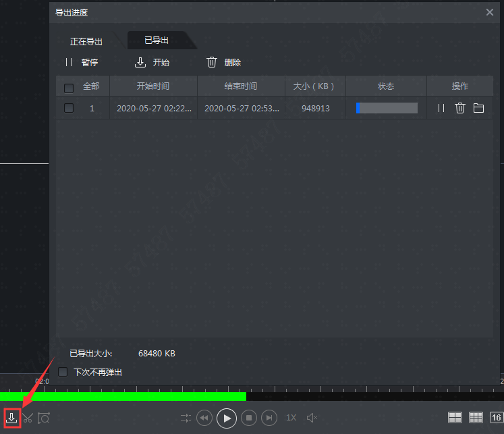The height and width of the screenshot is (434, 504).
Task: Check the row 1 checkbox
Action: [x=69, y=108]
